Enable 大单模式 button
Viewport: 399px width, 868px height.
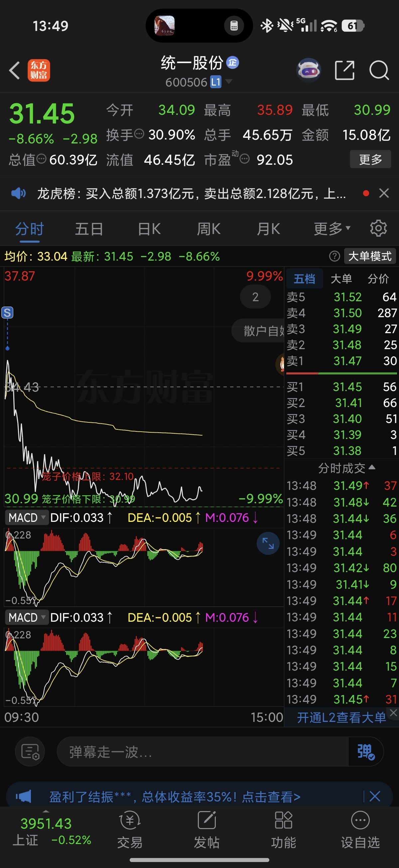pos(370,256)
